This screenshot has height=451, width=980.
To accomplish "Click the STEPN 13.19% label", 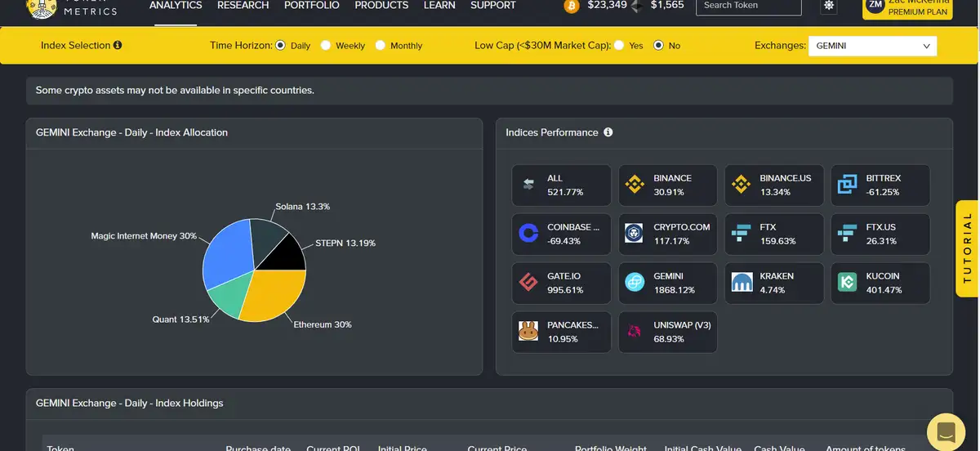I will pos(345,243).
